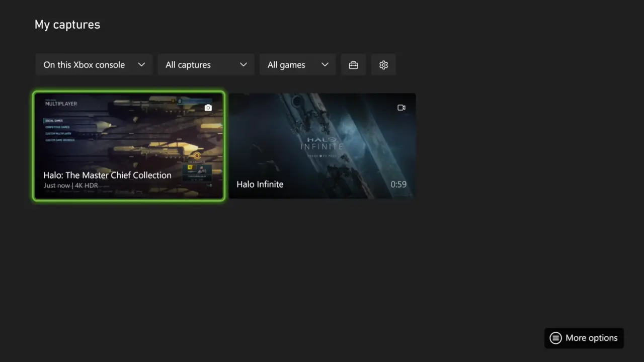Open the Halo: The Master Chief Collection screenshot

129,146
